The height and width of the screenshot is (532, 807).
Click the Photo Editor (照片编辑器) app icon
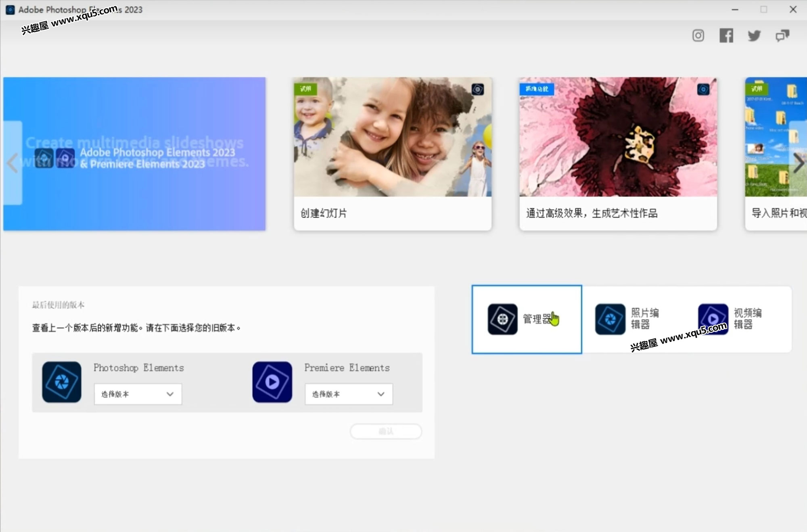pyautogui.click(x=610, y=319)
